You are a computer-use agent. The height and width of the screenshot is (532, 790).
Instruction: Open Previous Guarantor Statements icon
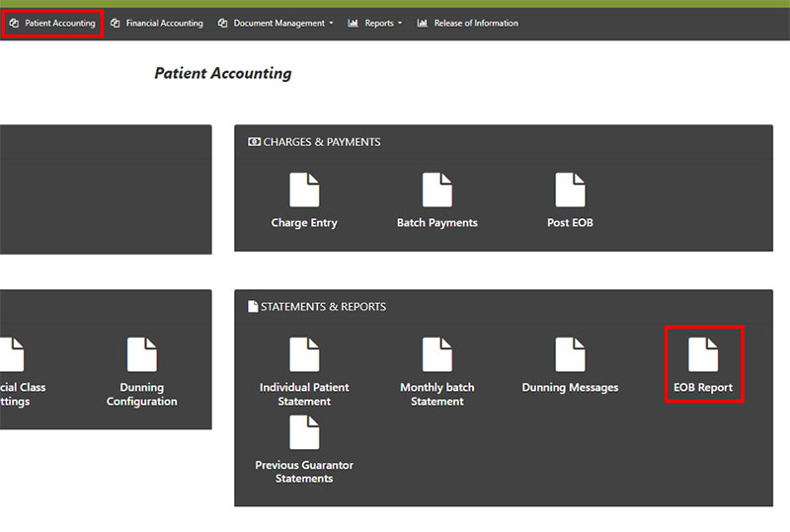point(304,432)
